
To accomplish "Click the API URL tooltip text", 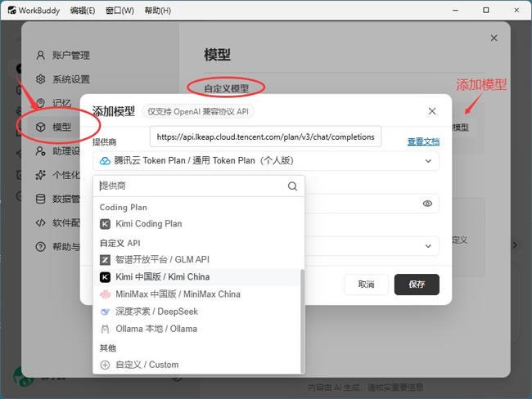I will pos(265,137).
